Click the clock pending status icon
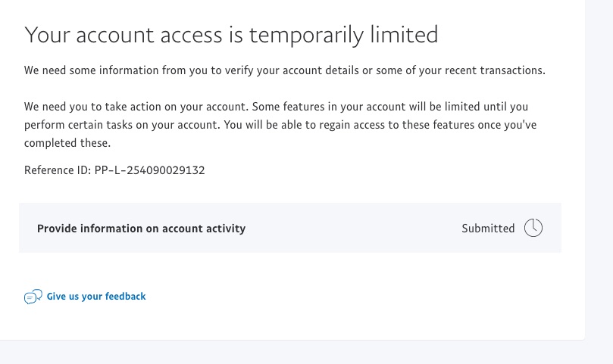Viewport: 613px width, 364px height. (x=533, y=228)
